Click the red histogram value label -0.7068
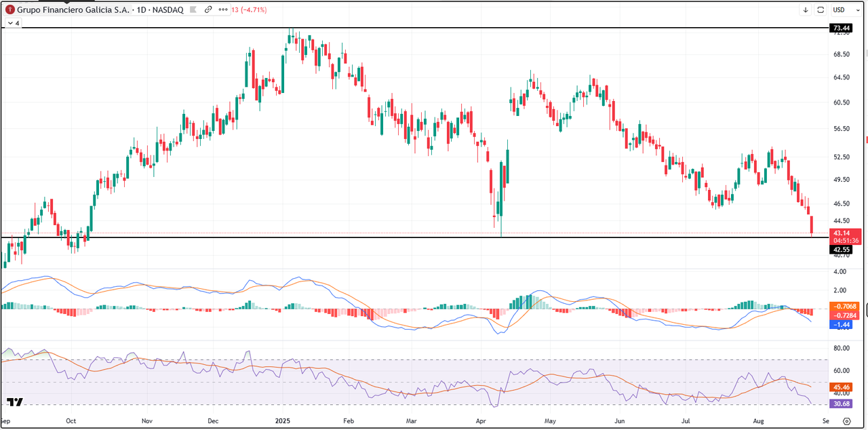Image resolution: width=868 pixels, height=430 pixels. coord(846,307)
